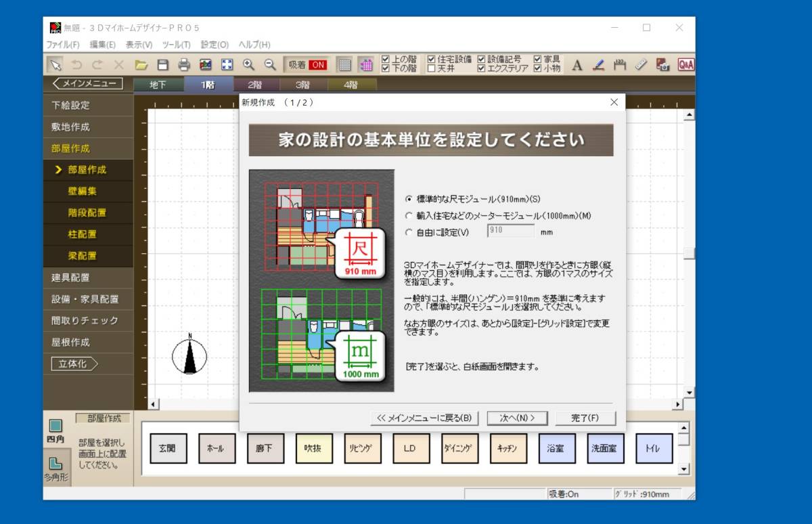Toggle the 上の階 checkbox
Screen dimensions: 812x524
[386, 60]
